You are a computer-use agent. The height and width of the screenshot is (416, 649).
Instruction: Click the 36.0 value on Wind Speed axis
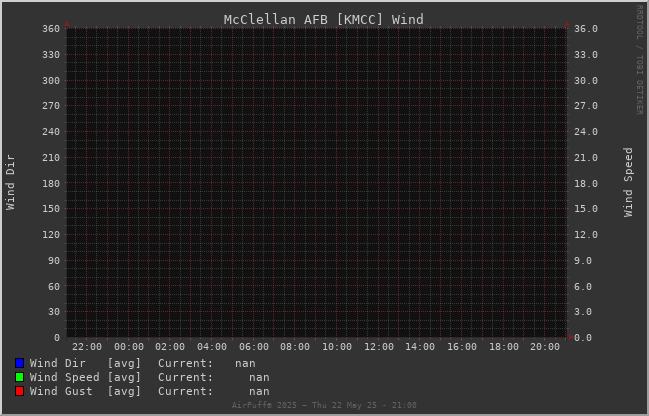click(x=586, y=29)
